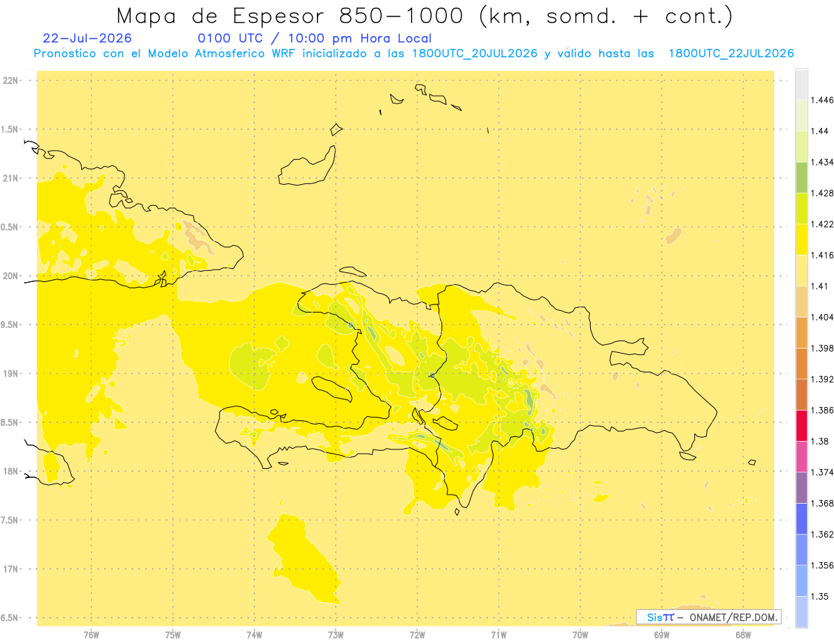The height and width of the screenshot is (644, 834).
Task: Select the pale blue swatch below 1.35
Action: pos(801,612)
